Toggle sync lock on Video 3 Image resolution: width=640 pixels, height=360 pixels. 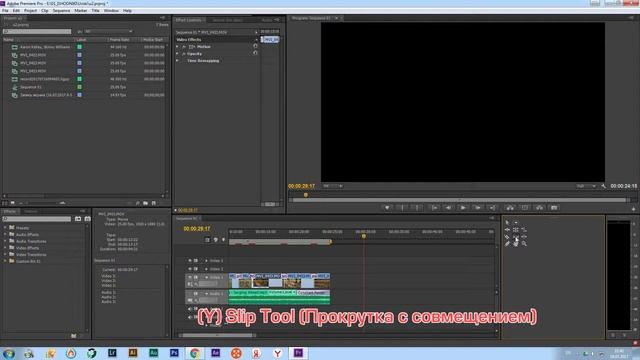click(196, 260)
